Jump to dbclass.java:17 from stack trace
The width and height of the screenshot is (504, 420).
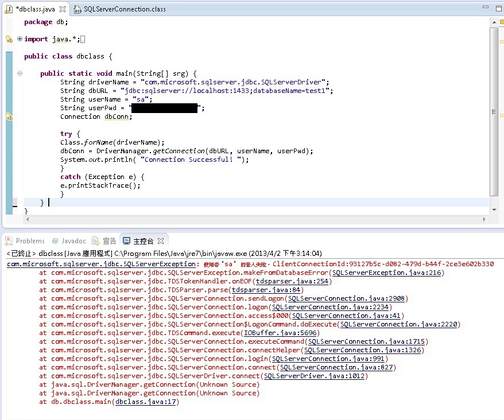(x=146, y=402)
